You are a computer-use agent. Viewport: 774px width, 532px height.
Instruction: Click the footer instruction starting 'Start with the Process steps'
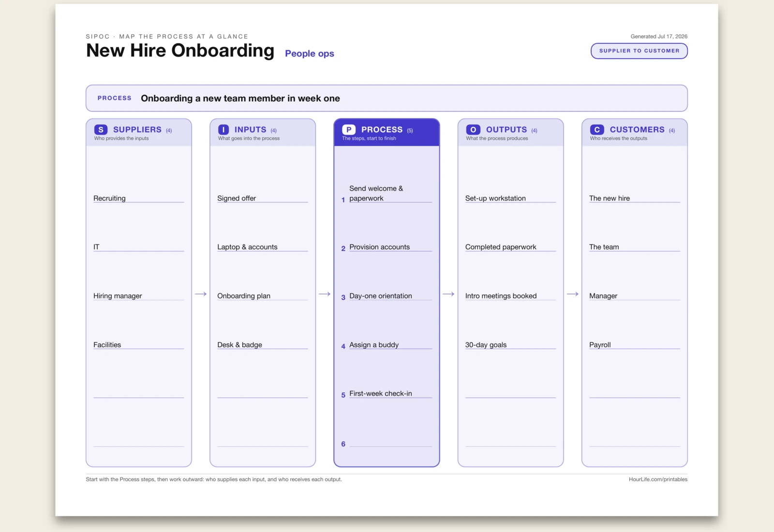pyautogui.click(x=214, y=479)
